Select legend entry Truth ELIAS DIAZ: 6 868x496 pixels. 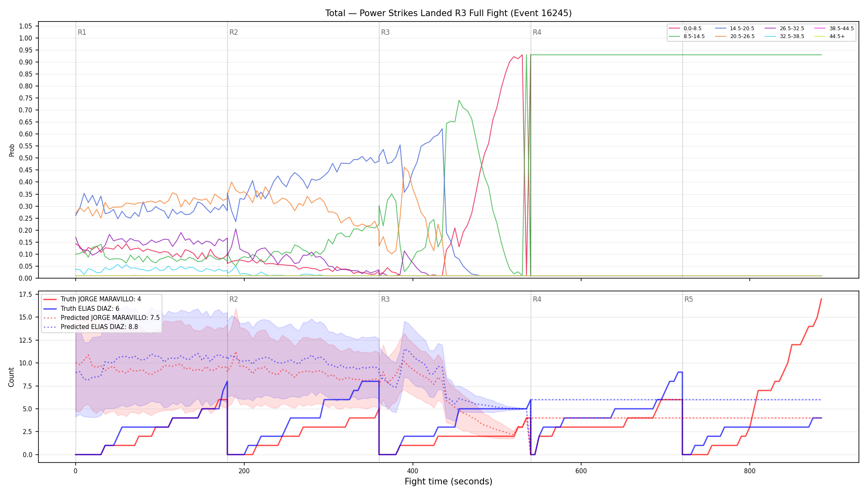[x=81, y=308]
